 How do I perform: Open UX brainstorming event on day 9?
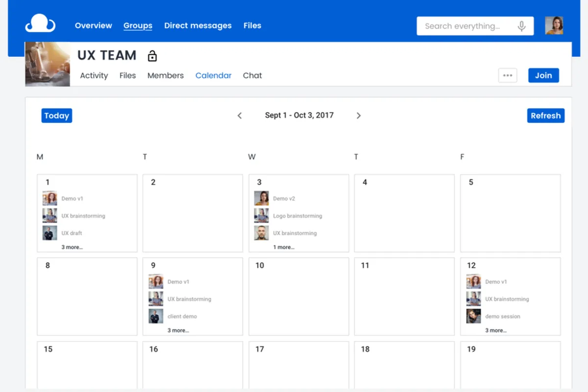(190, 299)
